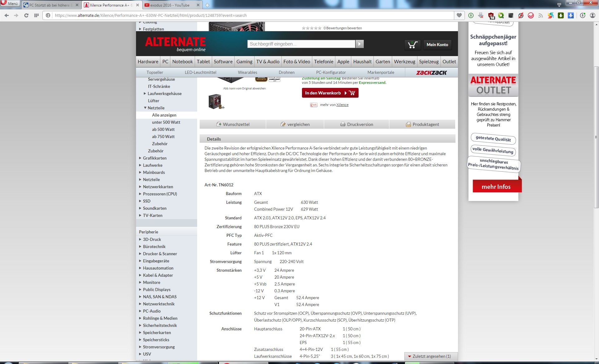This screenshot has height=364, width=599.
Task: Follow the Xilence brand link
Action: [342, 105]
